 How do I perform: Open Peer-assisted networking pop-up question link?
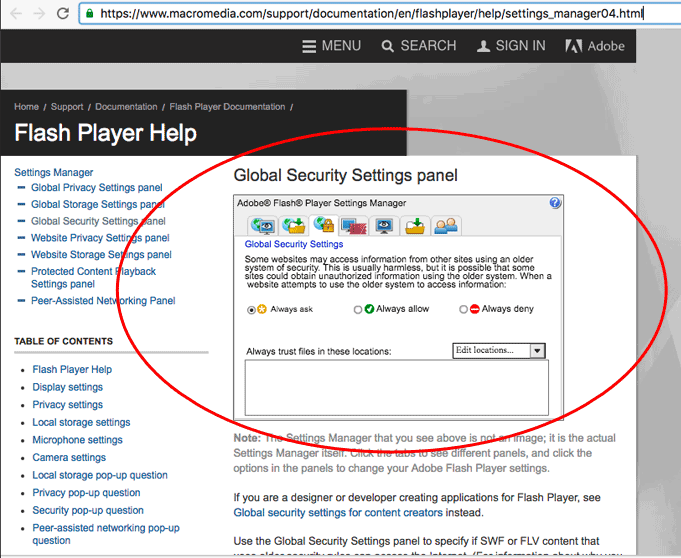click(x=106, y=534)
